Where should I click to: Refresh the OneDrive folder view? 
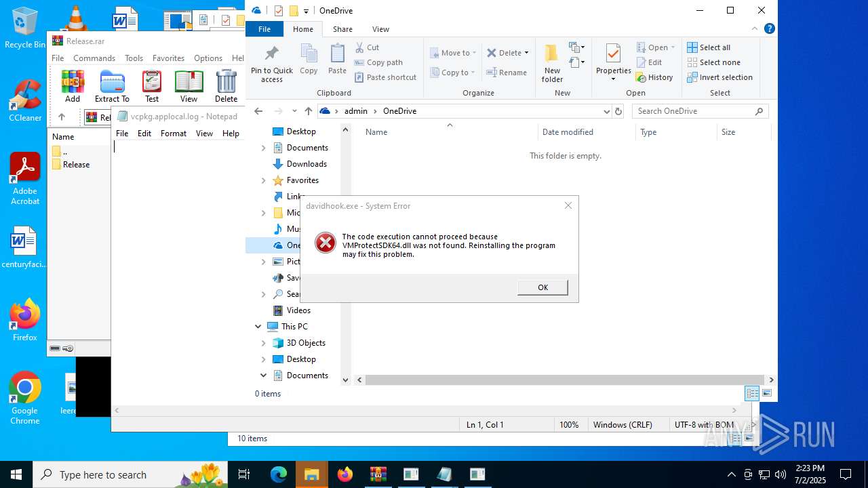point(618,111)
